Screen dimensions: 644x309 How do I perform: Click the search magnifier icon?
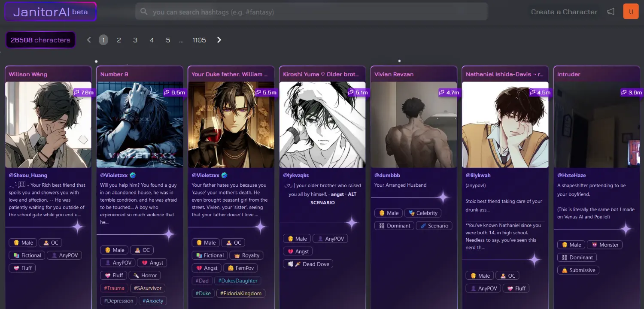144,12
